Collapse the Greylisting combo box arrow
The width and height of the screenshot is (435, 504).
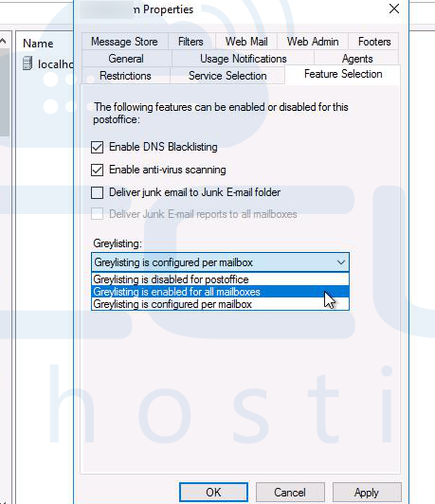click(341, 262)
